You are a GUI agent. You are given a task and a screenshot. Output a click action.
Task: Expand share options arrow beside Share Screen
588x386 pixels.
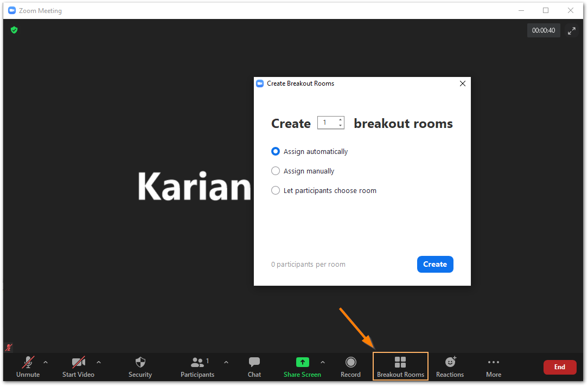(x=323, y=362)
